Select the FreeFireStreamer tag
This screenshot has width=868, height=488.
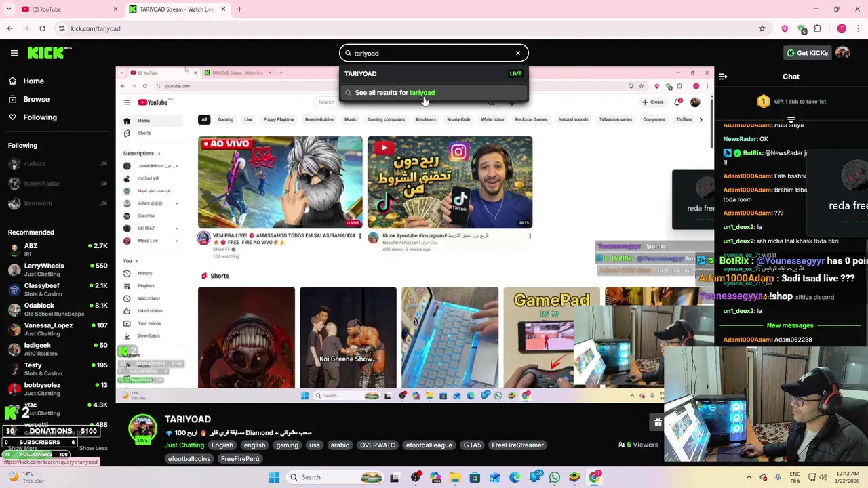517,445
